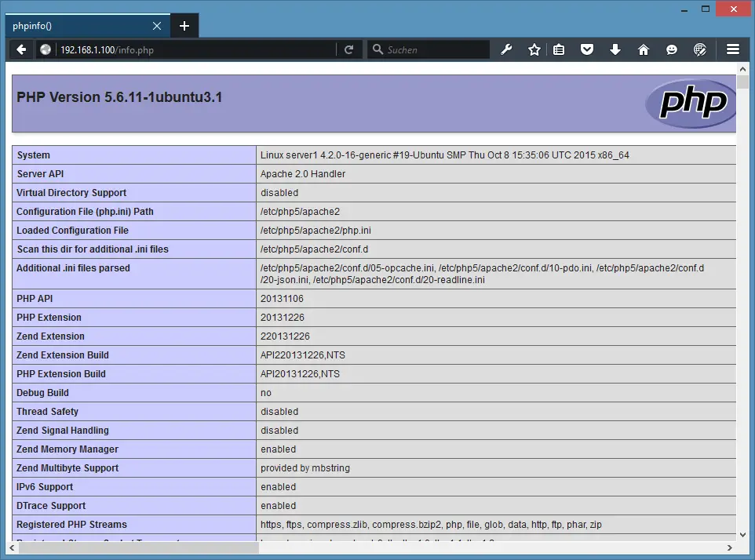The width and height of the screenshot is (755, 560).
Task: Click PHP Extension Build label
Action: click(61, 373)
